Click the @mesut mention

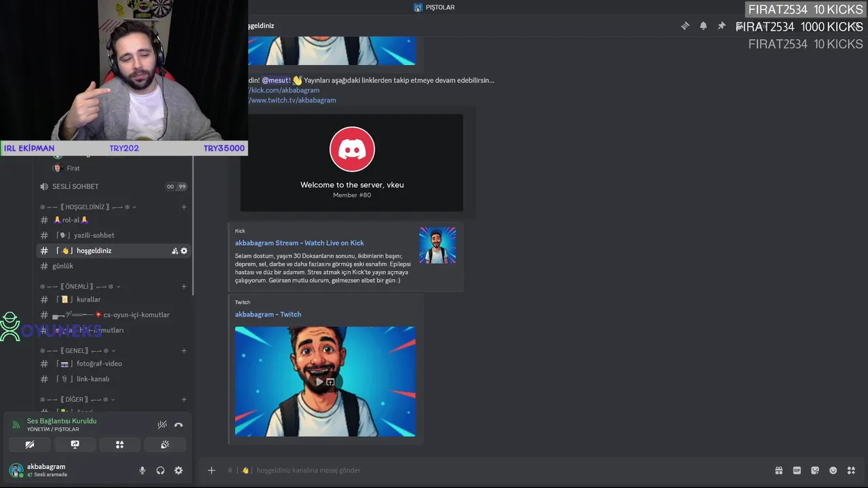[275, 80]
